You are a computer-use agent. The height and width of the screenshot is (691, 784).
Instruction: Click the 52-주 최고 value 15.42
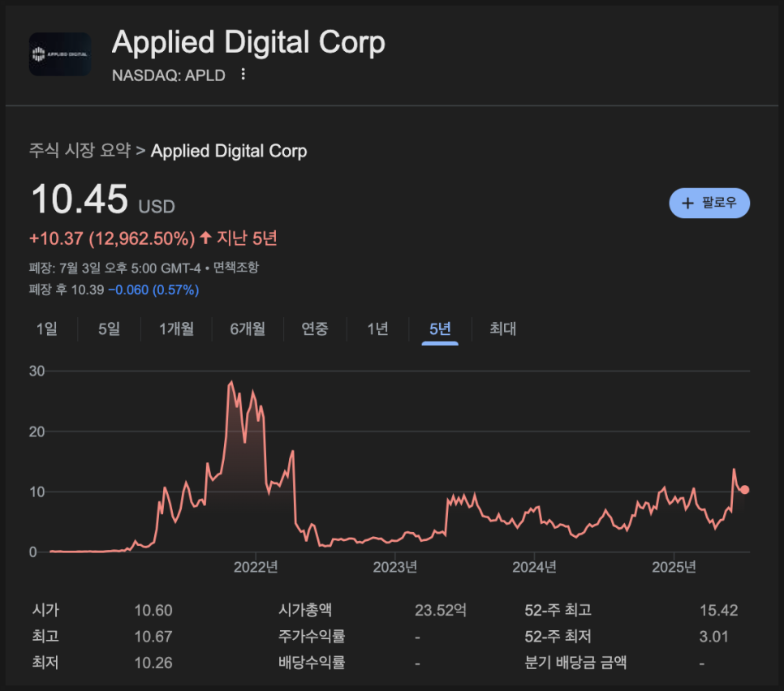[718, 610]
